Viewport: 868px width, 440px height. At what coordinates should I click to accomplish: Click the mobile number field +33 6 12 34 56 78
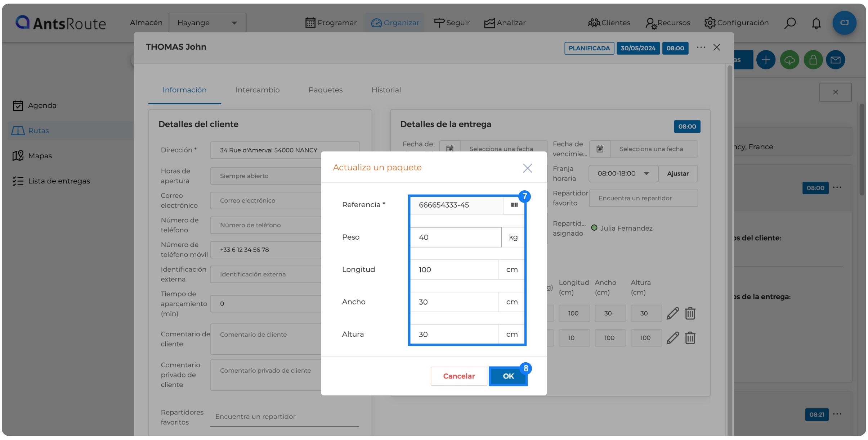click(x=266, y=250)
